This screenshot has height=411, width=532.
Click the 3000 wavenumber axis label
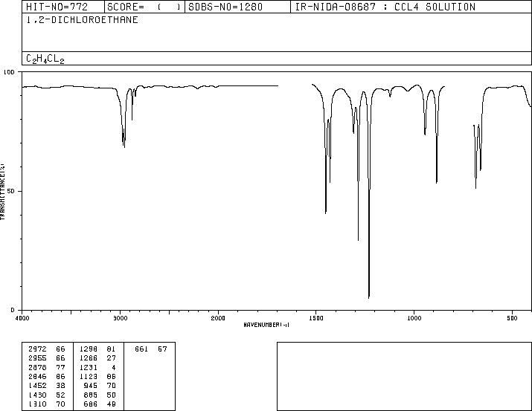coord(120,318)
